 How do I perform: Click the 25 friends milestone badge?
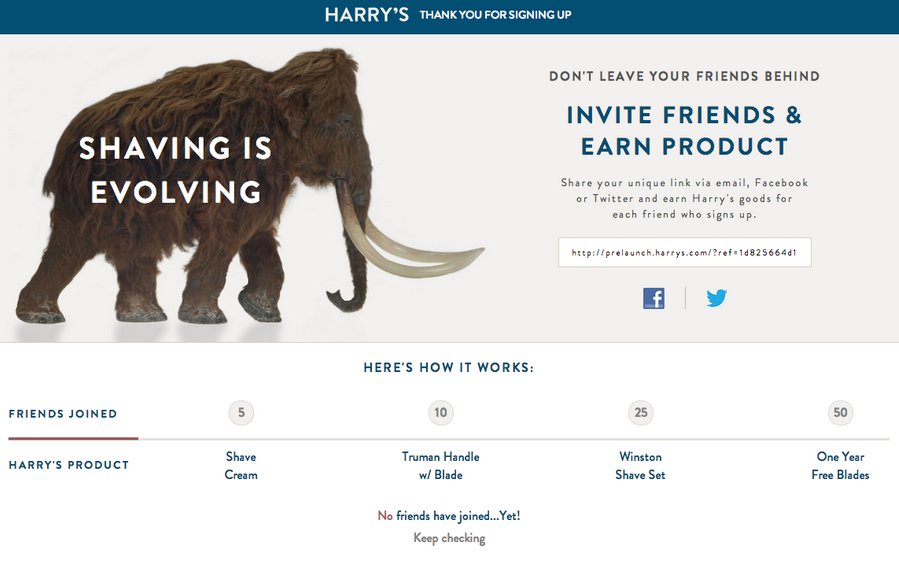(x=640, y=412)
